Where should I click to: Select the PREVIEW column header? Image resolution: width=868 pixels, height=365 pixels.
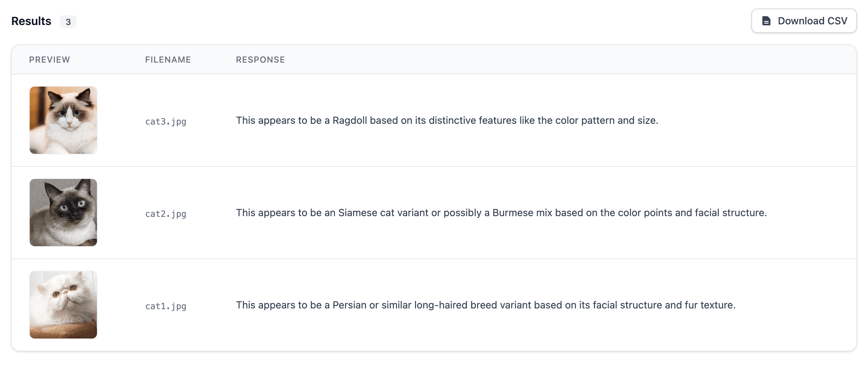[49, 60]
